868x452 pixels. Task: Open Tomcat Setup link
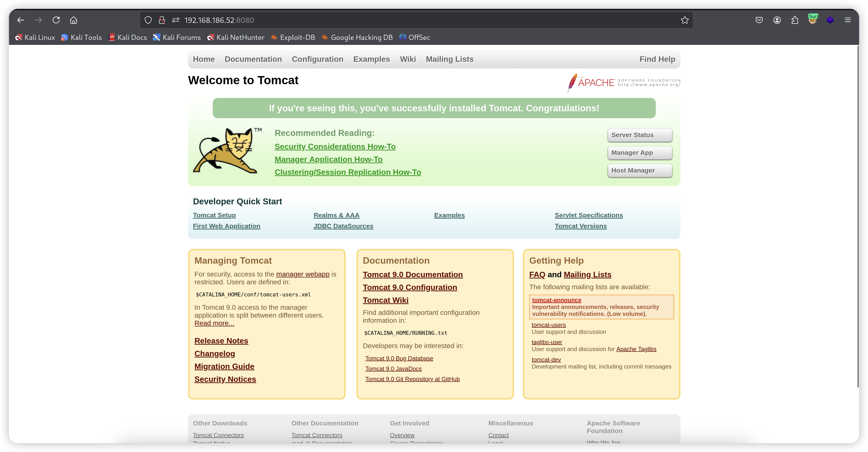point(214,215)
